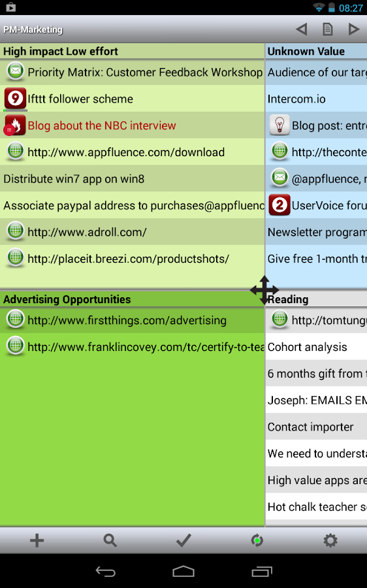367x588 pixels.
Task: Tap text http://tomtung in Reading
Action: [329, 320]
